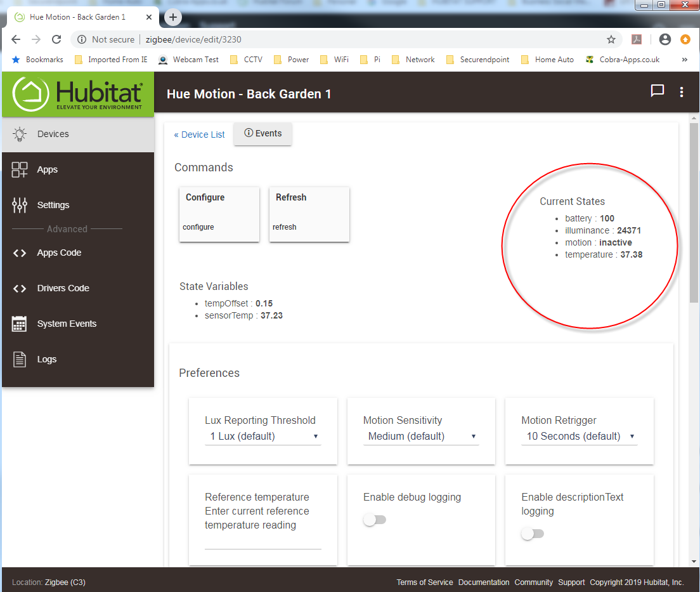Open a new browser tab
Viewport: 700px width, 592px height.
pyautogui.click(x=173, y=17)
